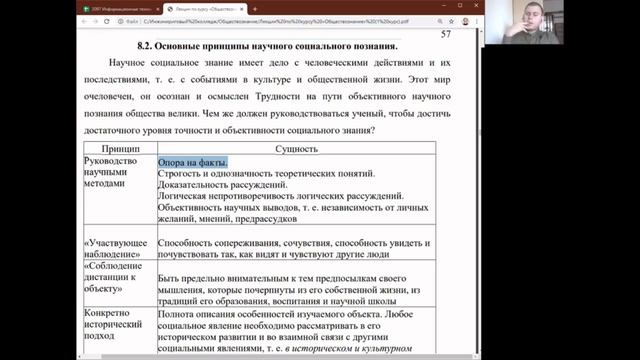Minimize the Chrome window

(444, 5)
